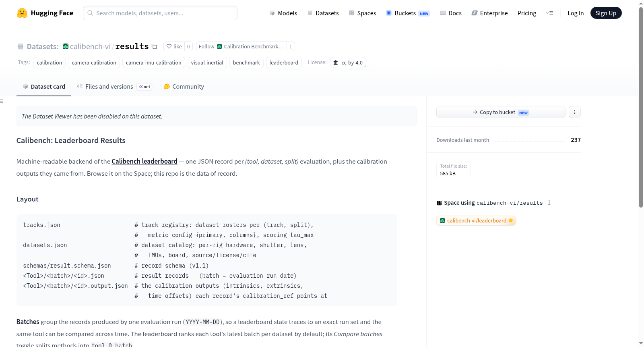Viewport: 644px width, 347px height.
Task: Open the Community tab
Action: [x=184, y=87]
